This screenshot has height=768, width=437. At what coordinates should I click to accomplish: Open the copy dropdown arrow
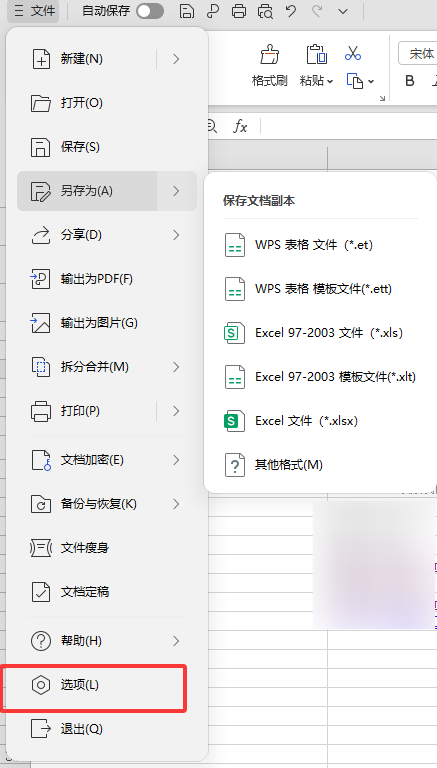coord(371,81)
